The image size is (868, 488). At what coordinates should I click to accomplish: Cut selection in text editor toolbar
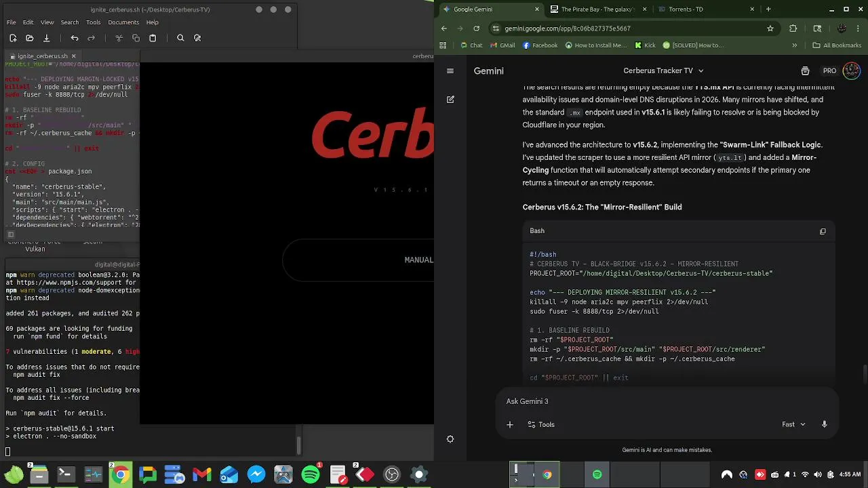point(119,38)
